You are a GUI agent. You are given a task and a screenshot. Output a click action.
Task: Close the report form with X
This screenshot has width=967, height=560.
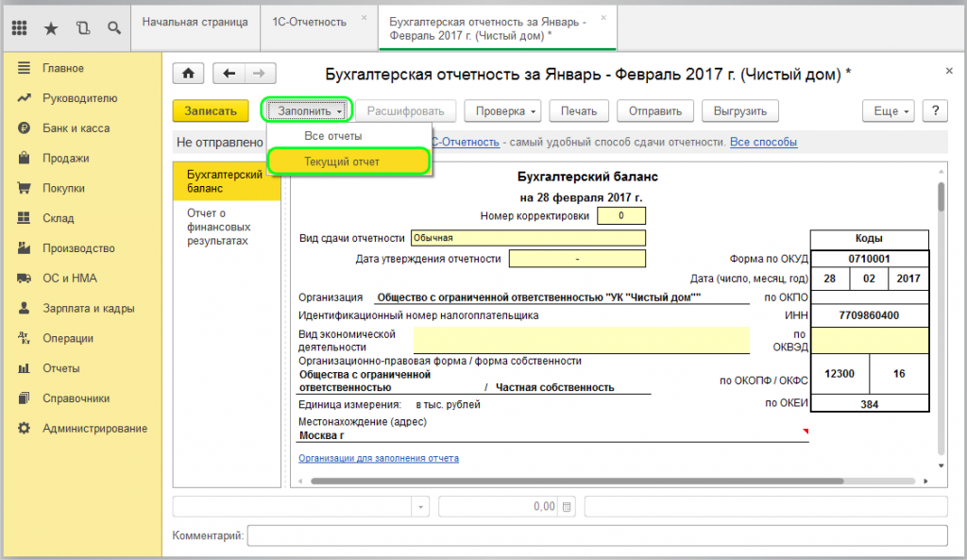coord(949,71)
